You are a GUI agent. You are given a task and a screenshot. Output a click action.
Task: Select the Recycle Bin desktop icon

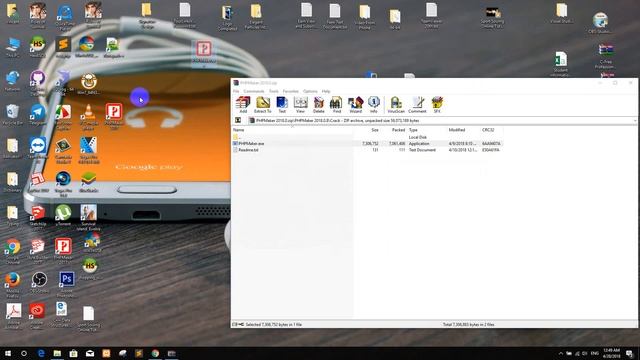click(x=12, y=114)
